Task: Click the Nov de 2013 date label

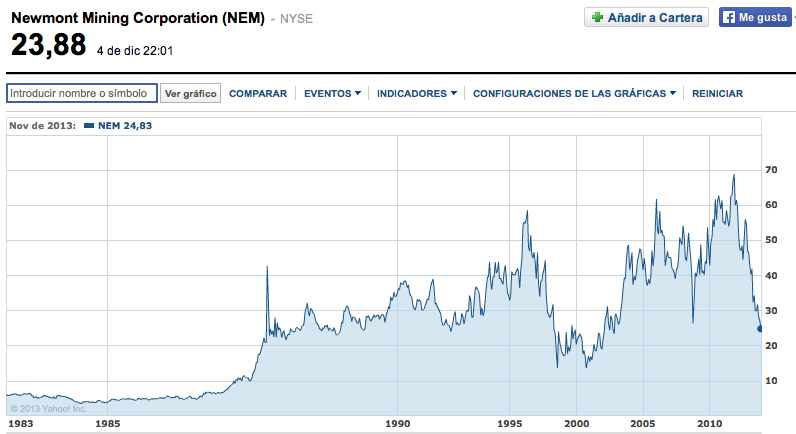Action: pos(43,126)
